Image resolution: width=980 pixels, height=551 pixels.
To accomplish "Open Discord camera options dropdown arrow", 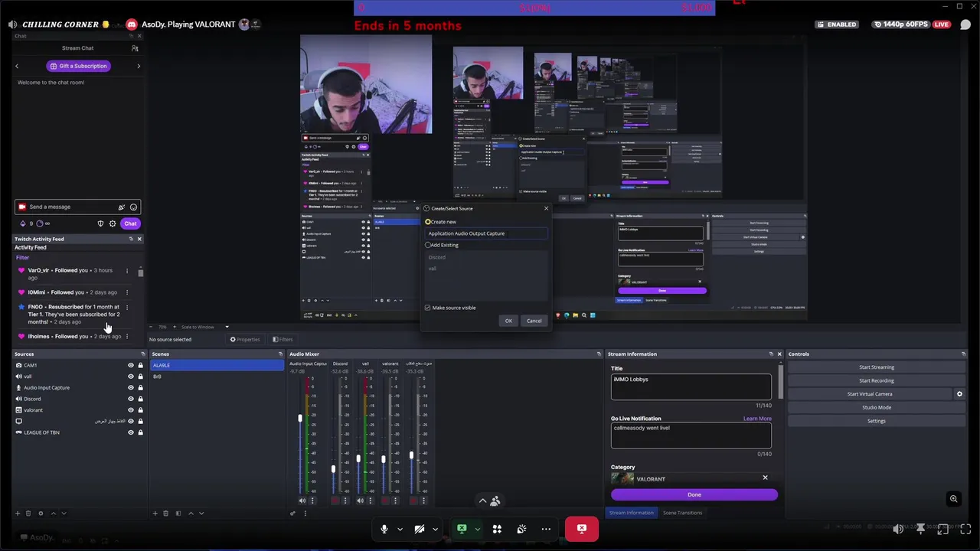I will point(435,529).
